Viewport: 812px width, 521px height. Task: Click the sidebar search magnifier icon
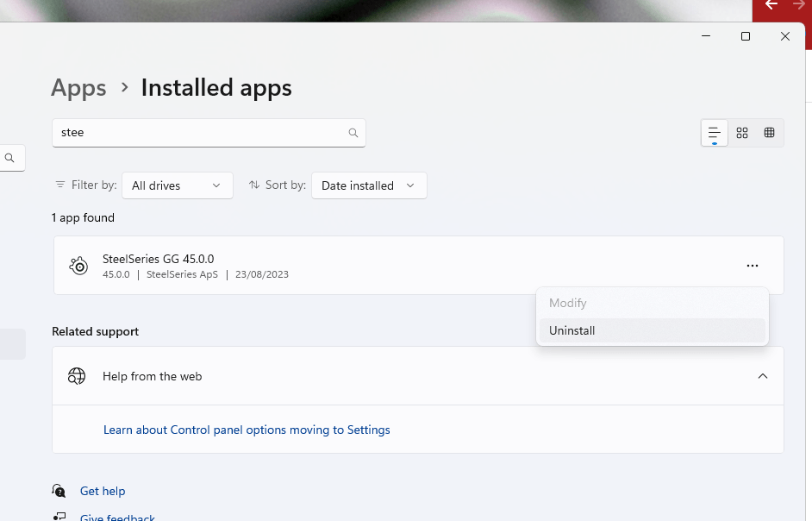(x=9, y=158)
